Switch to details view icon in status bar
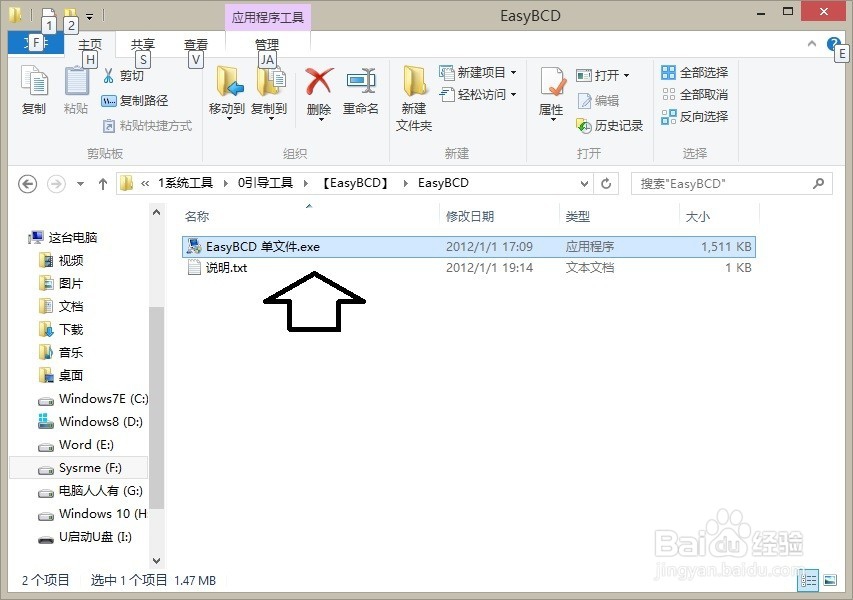This screenshot has height=600, width=853. (808, 580)
